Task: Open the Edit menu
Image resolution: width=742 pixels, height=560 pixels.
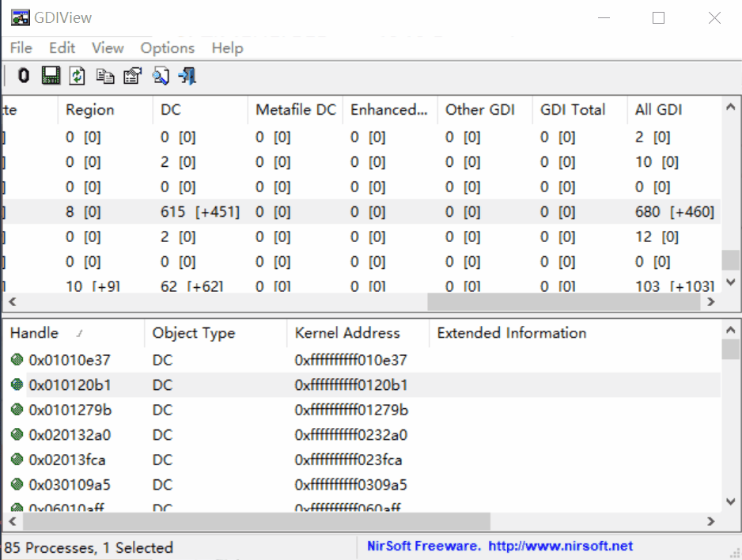Action: pyautogui.click(x=62, y=47)
